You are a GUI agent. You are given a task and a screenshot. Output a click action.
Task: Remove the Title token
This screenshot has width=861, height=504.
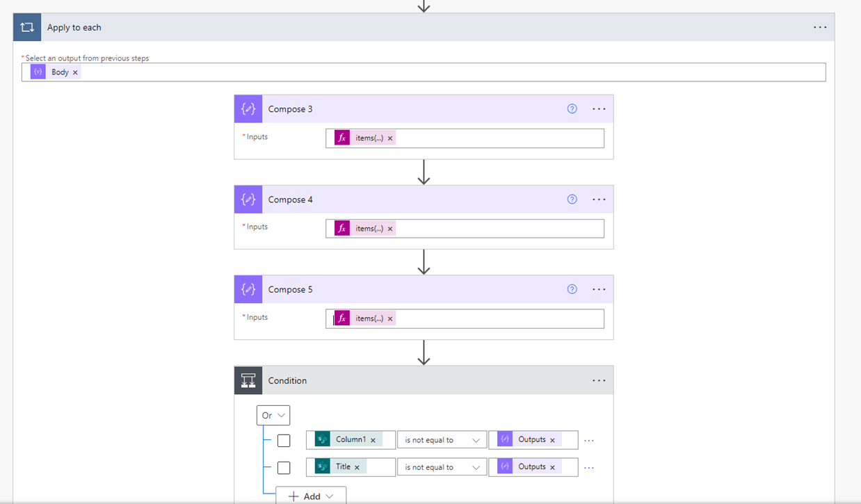click(x=357, y=467)
